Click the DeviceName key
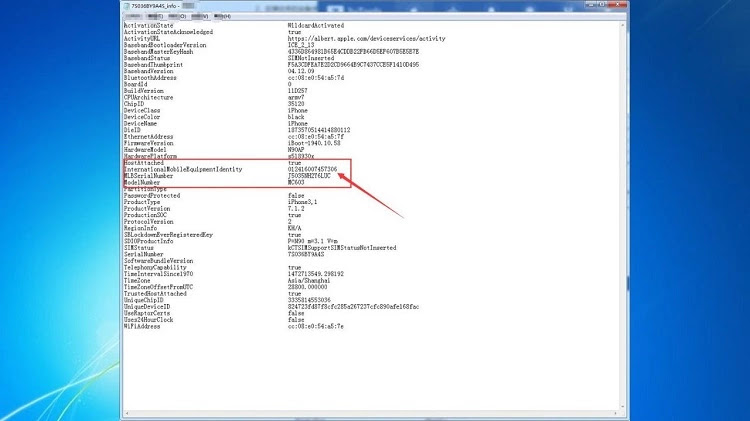 coord(140,123)
